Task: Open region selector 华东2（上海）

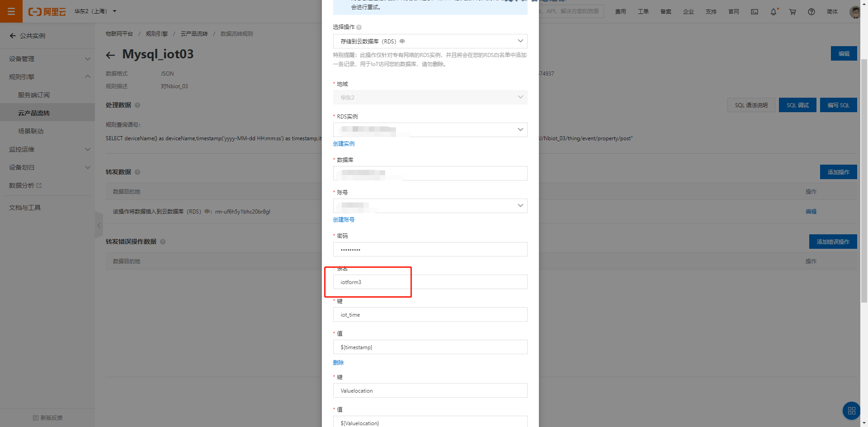Action: pyautogui.click(x=95, y=11)
